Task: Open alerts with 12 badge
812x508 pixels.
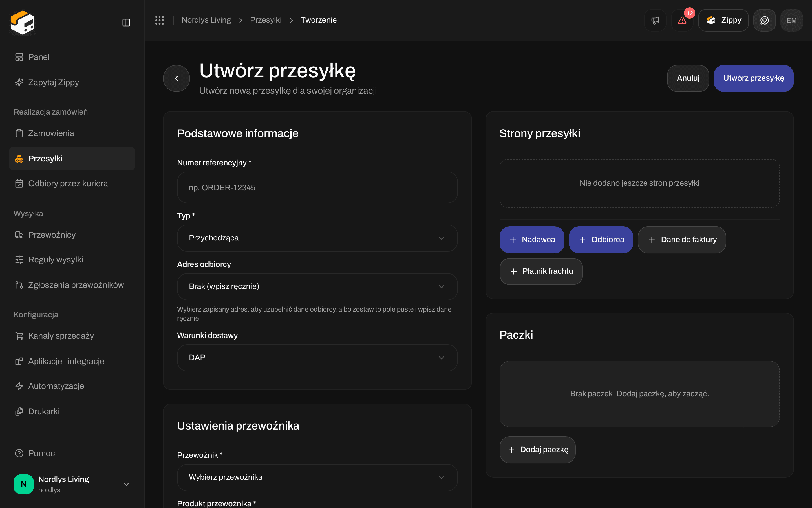Action: click(682, 20)
